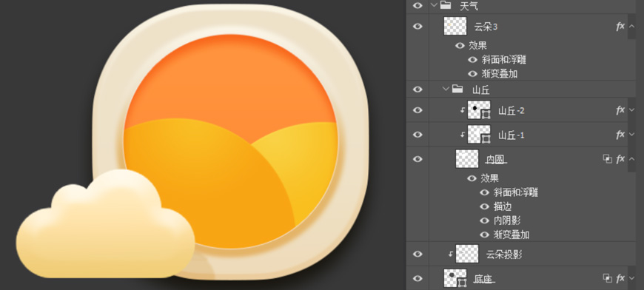
Task: Open 渐变叠加 effect under 云朵3
Action: point(499,74)
